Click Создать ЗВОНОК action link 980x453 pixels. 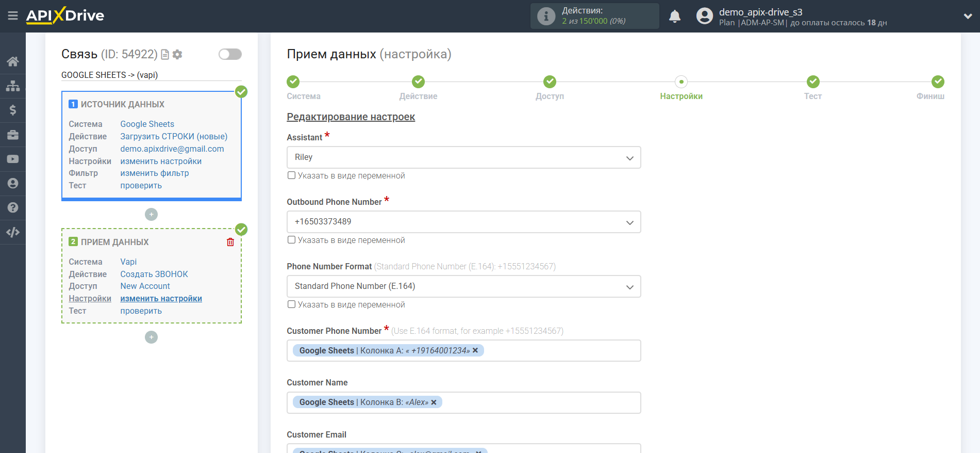[154, 274]
